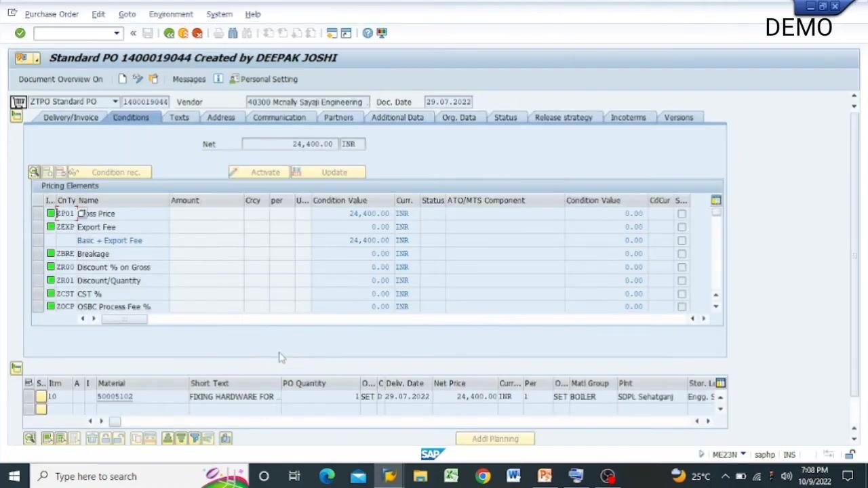Tick the checkbox in the Export Fee row
The width and height of the screenshot is (868, 488).
682,227
